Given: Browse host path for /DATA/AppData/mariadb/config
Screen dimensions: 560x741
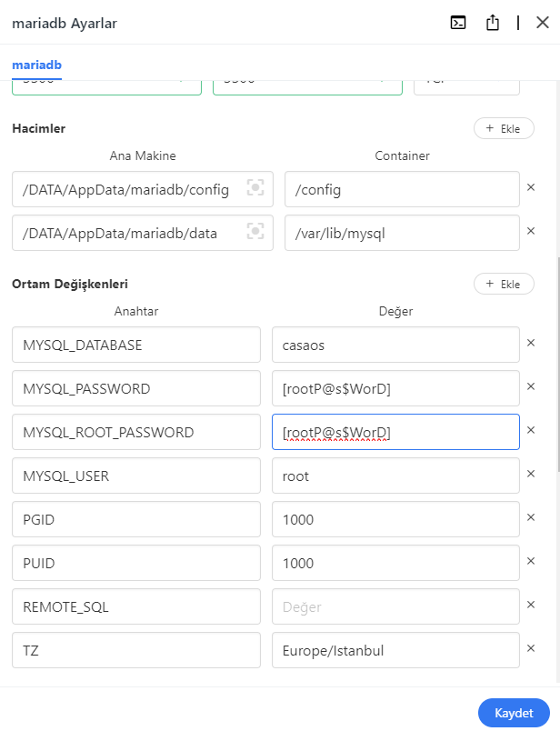Looking at the screenshot, I should (x=255, y=187).
